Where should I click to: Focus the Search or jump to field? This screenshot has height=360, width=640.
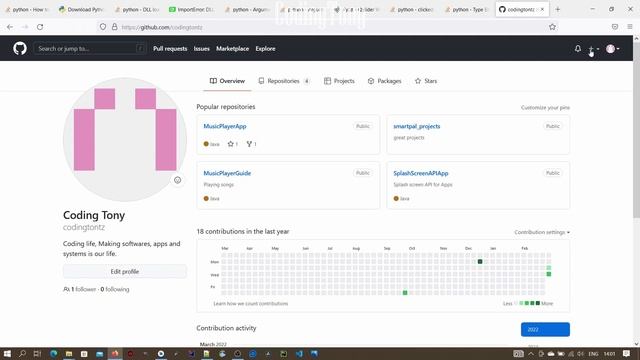(90, 49)
